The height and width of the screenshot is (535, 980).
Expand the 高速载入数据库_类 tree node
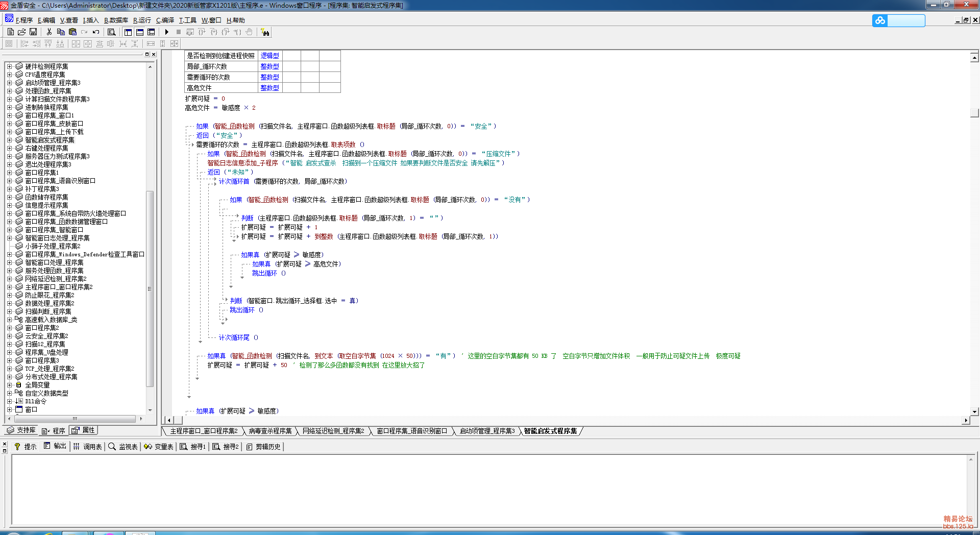[9, 320]
